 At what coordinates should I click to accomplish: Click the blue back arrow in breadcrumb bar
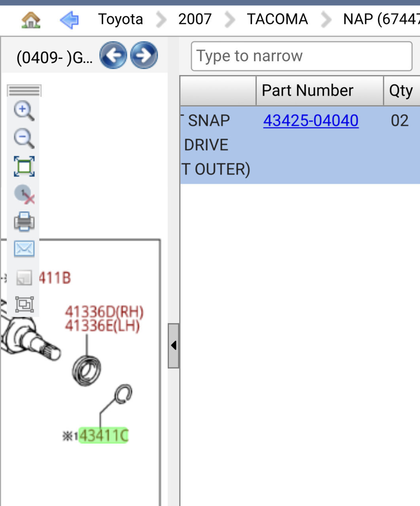coord(69,19)
